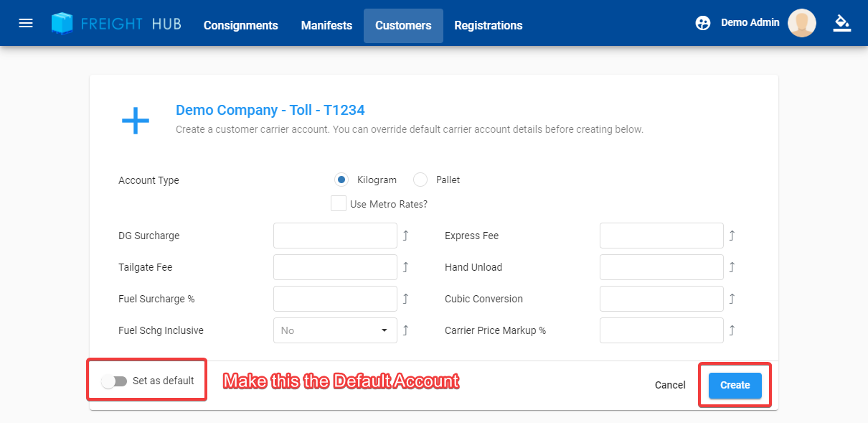Click the arrow icon beside Cubic Conversion
Viewport: 868px width, 423px height.
click(x=732, y=299)
